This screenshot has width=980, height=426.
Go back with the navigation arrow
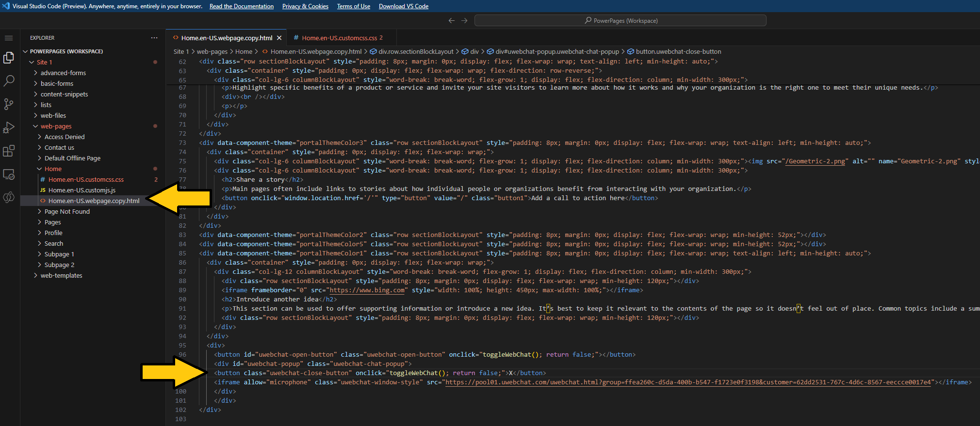pos(452,20)
